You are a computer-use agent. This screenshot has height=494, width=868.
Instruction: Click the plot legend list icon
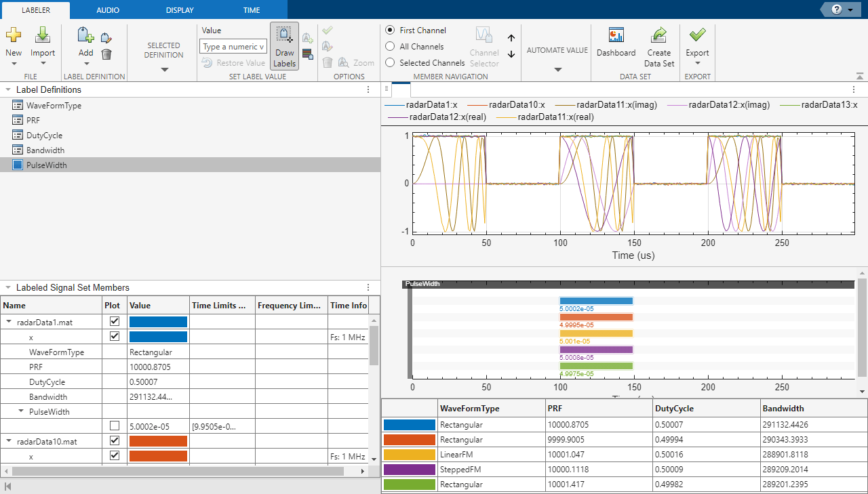click(x=386, y=89)
